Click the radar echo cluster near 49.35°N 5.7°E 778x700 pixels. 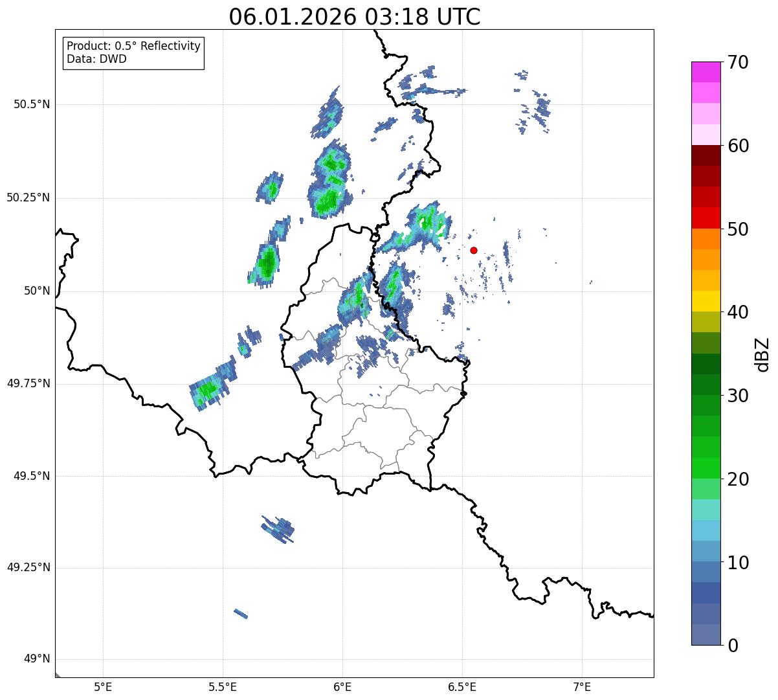pos(278,529)
